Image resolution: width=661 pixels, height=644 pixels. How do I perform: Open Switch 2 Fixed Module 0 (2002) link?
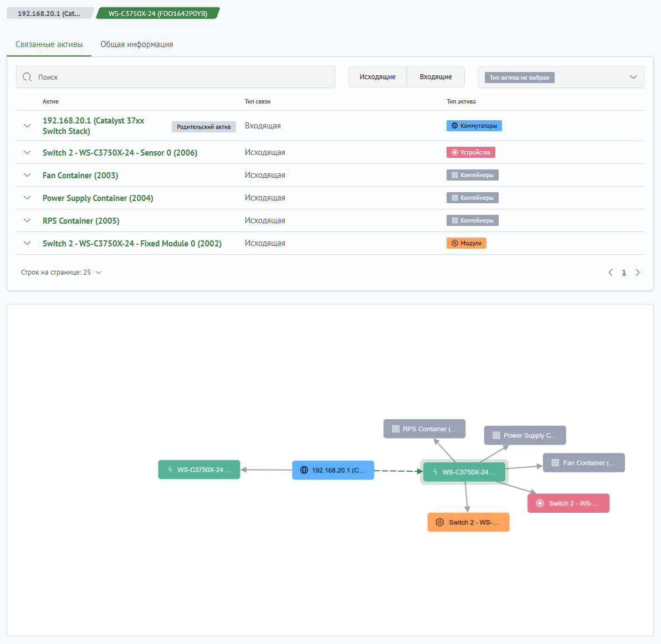coord(132,244)
